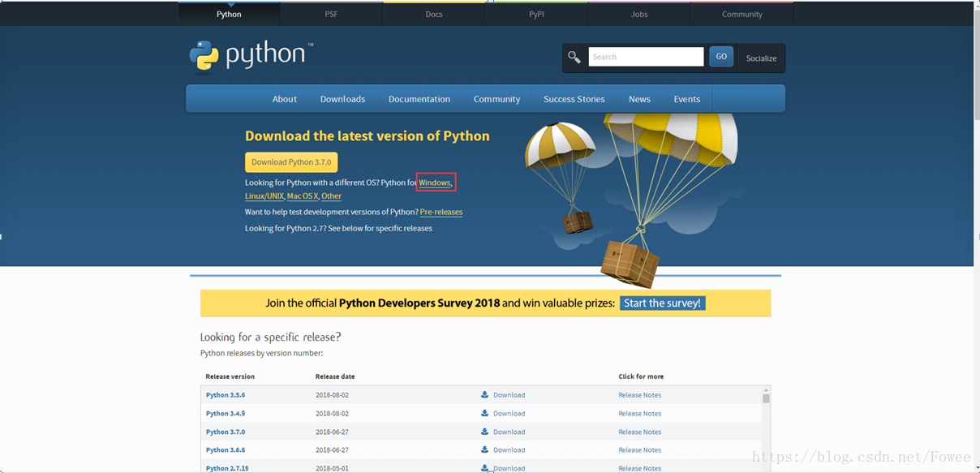Open the News menu
Image resolution: width=980 pixels, height=473 pixels.
(x=639, y=99)
